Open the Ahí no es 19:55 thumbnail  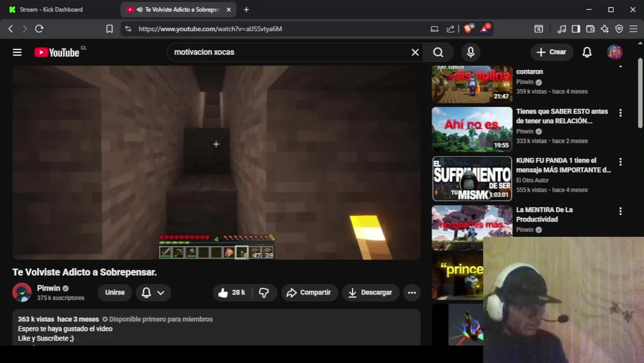472,130
